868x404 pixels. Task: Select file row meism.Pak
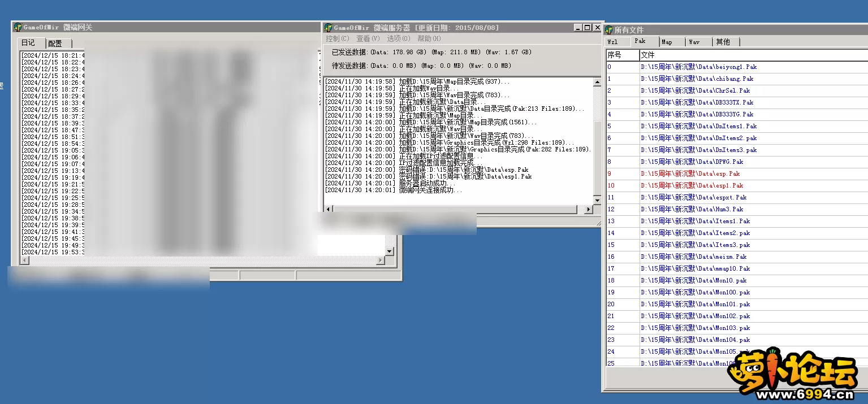tap(737, 257)
